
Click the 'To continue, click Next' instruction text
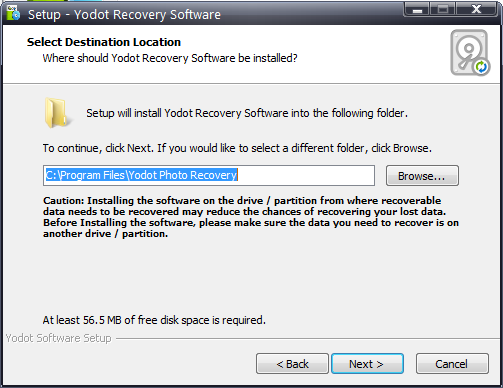point(237,148)
